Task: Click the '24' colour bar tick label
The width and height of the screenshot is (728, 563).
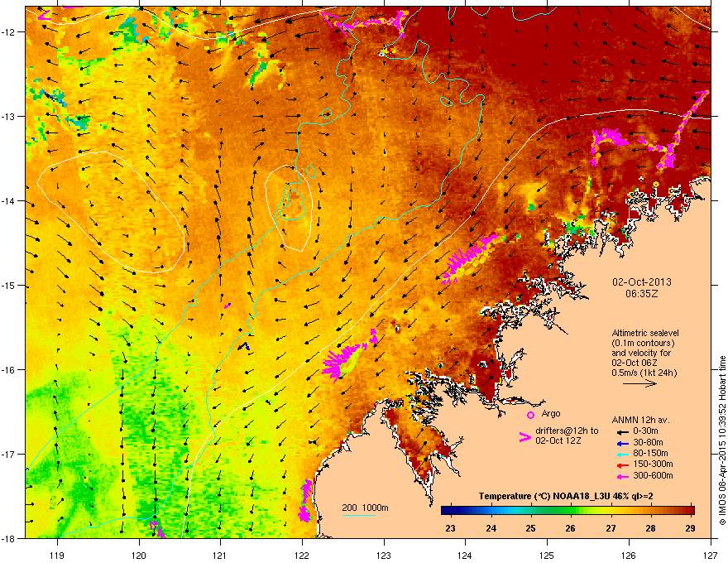Action: coord(491,528)
